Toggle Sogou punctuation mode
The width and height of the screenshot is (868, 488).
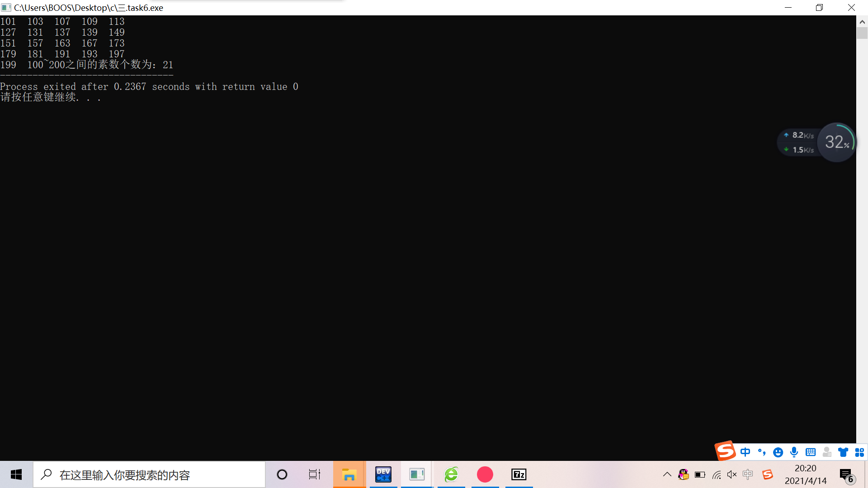point(762,452)
